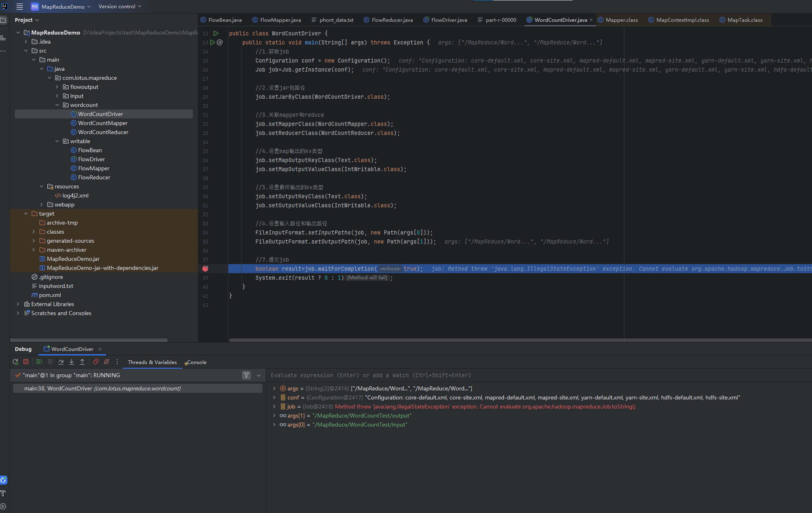Click the Step Over icon
812x513 pixels.
click(61, 362)
